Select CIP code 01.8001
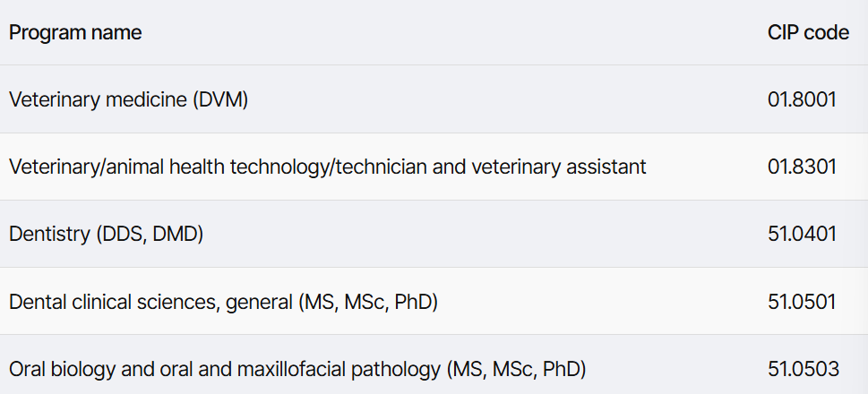The width and height of the screenshot is (868, 394). point(802,100)
